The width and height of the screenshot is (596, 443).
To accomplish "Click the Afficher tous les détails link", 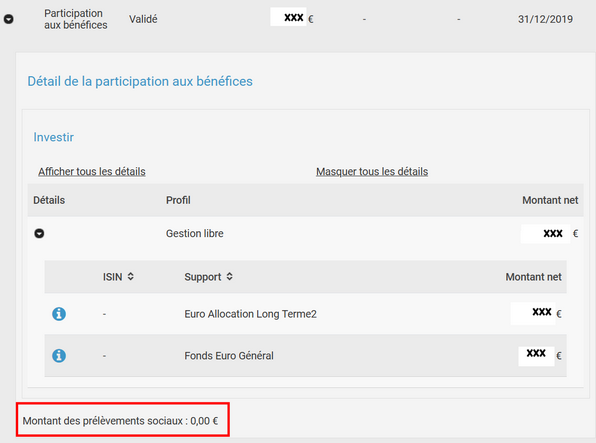I will (x=92, y=171).
